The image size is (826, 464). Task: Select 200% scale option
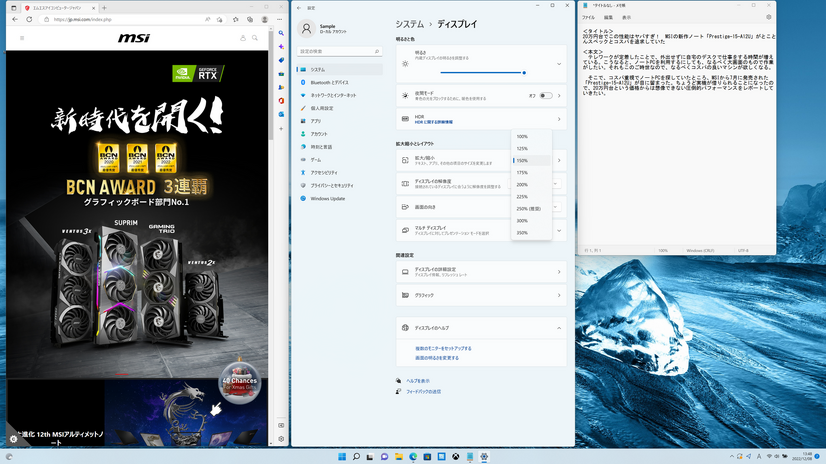point(531,185)
